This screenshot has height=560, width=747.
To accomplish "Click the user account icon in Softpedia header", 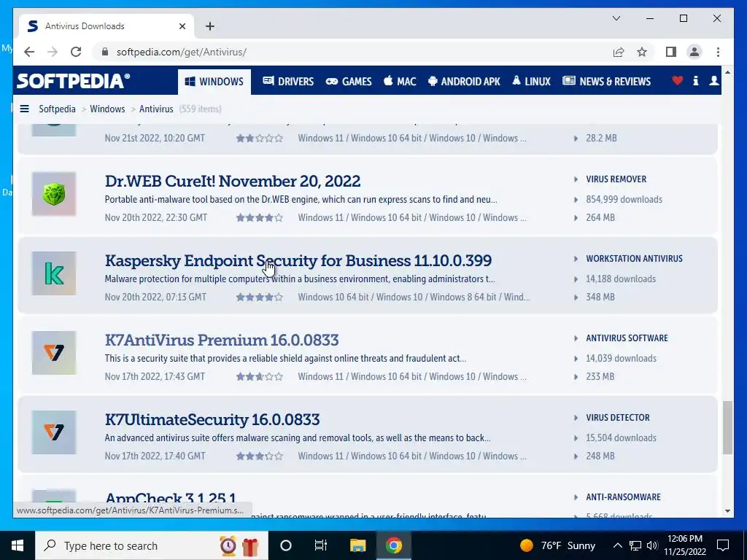I will tap(713, 81).
